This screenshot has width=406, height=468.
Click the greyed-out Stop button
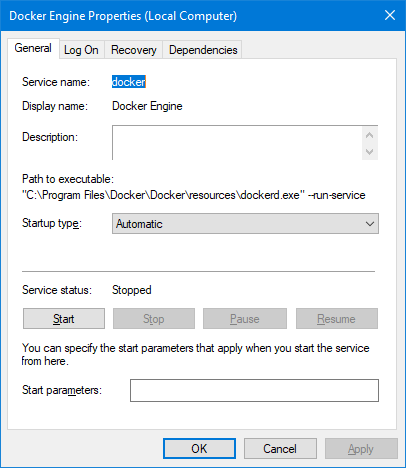pyautogui.click(x=154, y=319)
